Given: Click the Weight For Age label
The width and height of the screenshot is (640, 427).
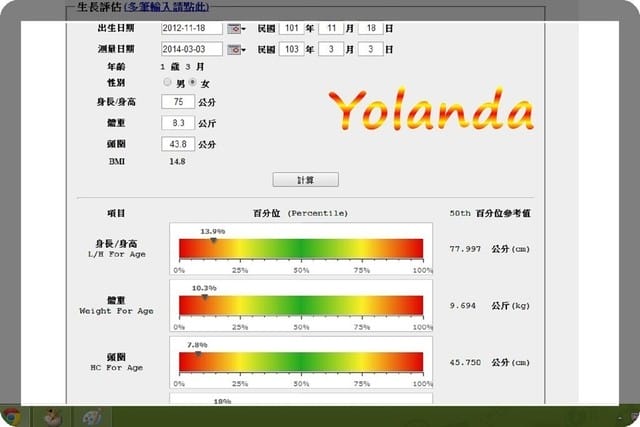Looking at the screenshot, I should [x=116, y=311].
